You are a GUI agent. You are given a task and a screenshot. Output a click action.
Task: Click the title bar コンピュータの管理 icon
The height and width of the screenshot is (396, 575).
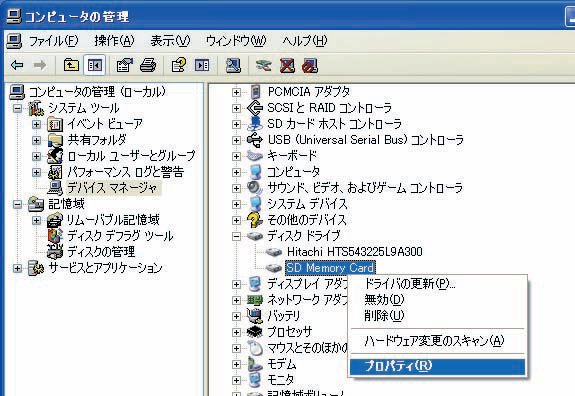(14, 16)
